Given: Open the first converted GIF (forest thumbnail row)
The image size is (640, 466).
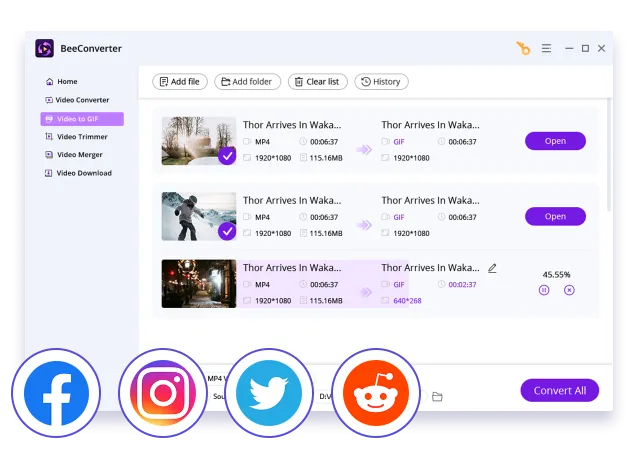Looking at the screenshot, I should point(555,141).
